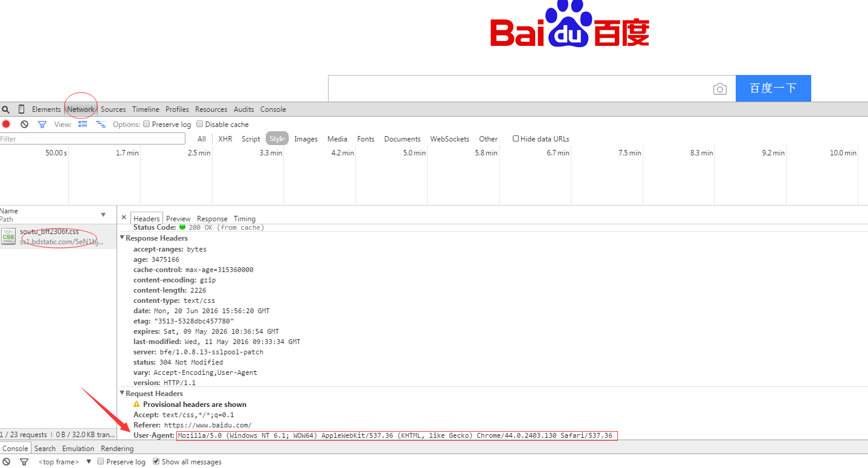868x468 pixels.
Task: Click the Referer https://www.baidu.com/ value
Action: [207, 425]
